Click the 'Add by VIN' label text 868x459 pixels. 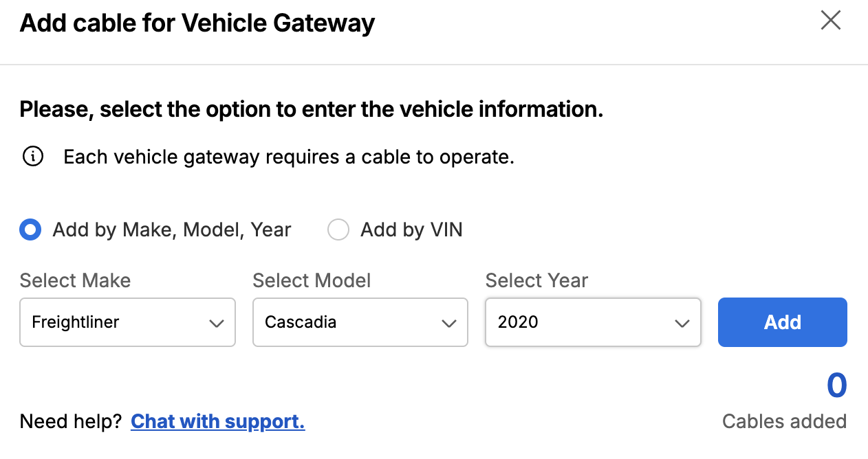pos(411,229)
